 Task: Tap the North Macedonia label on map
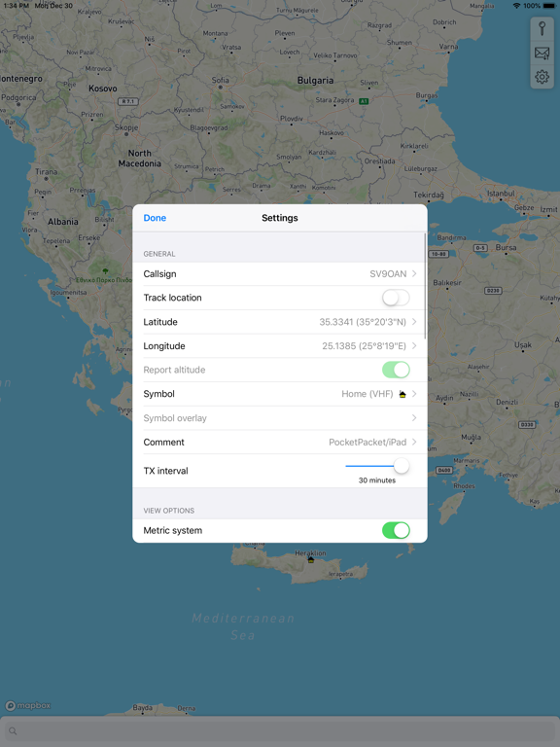pos(140,159)
